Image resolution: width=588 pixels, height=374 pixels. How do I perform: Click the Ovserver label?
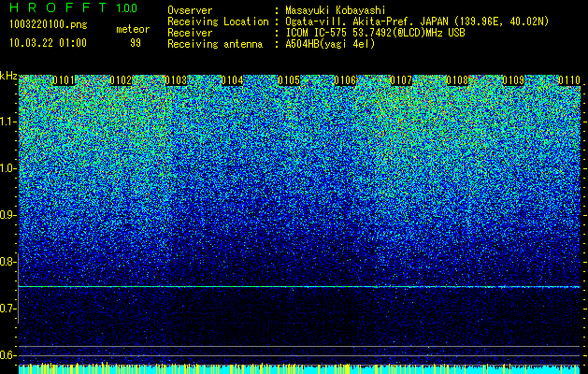[190, 10]
